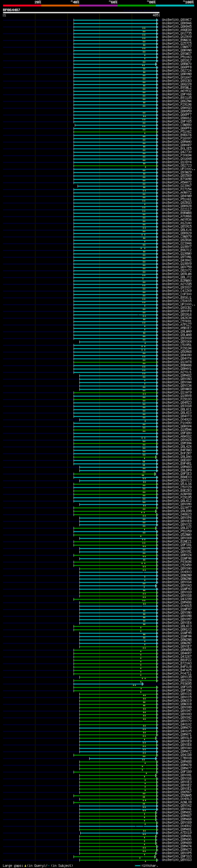Viewport: 197px width, 868px height.
Task: Click the cyan alignment bar of UniRef100_Q9XHC7
Action: click(115, 20)
